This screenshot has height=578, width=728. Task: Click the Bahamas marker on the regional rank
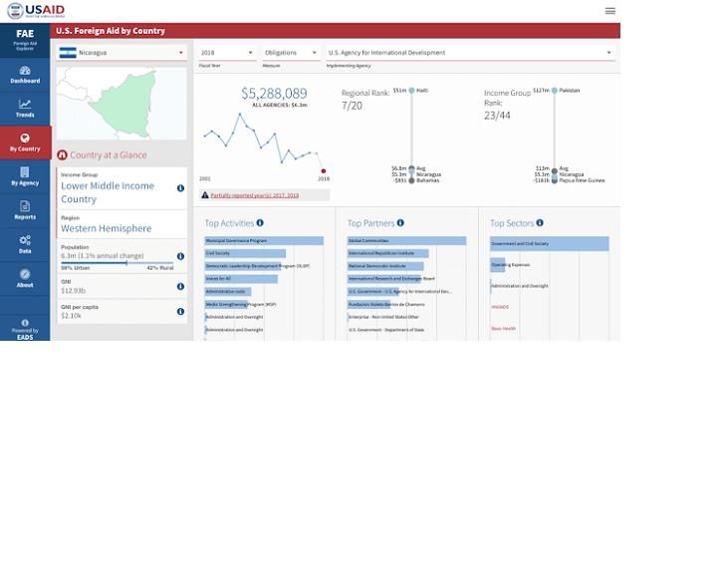411,180
